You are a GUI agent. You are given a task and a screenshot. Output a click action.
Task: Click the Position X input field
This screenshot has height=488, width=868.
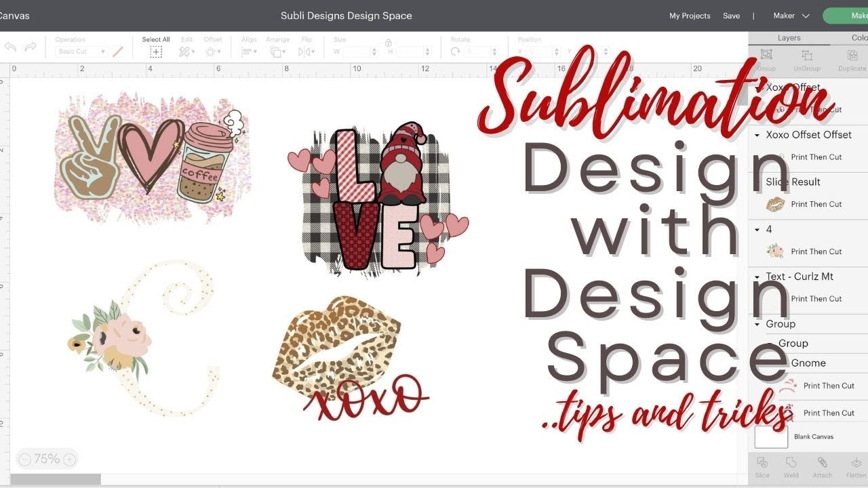pos(539,52)
